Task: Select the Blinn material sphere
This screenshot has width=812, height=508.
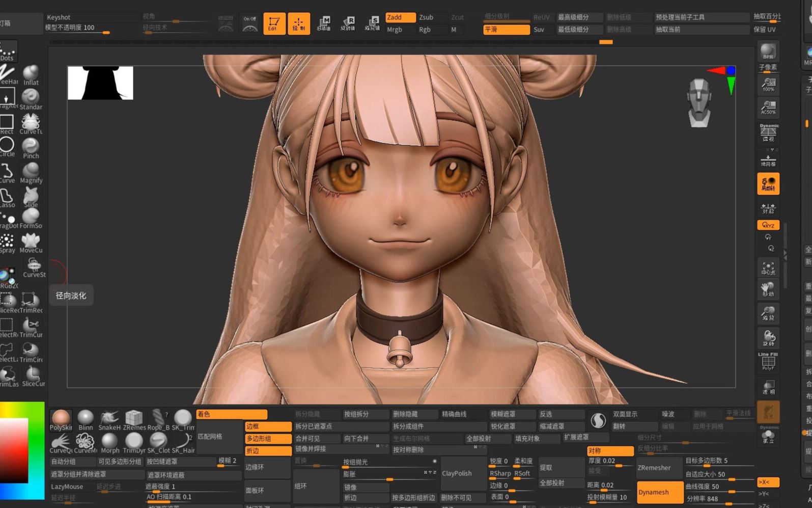Action: point(86,420)
